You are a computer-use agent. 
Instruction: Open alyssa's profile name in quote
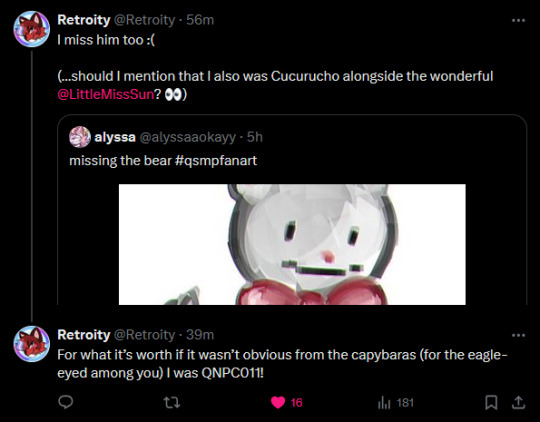point(115,137)
